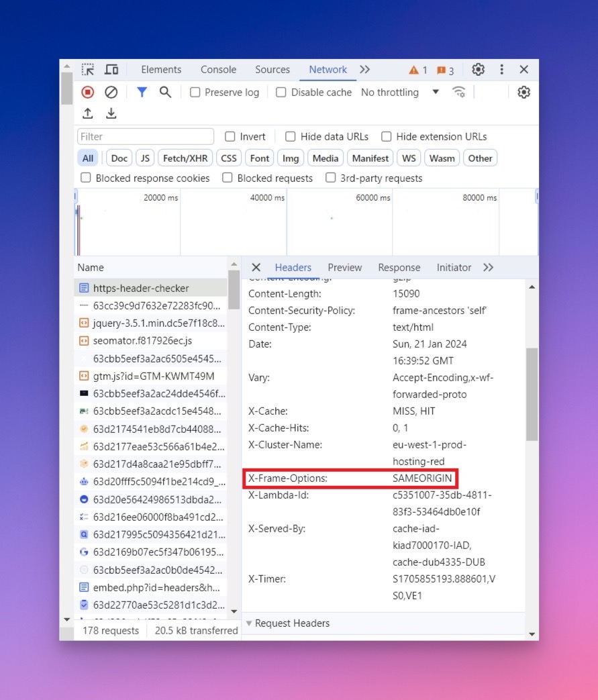Open the network filter bar
The image size is (598, 700).
(142, 92)
